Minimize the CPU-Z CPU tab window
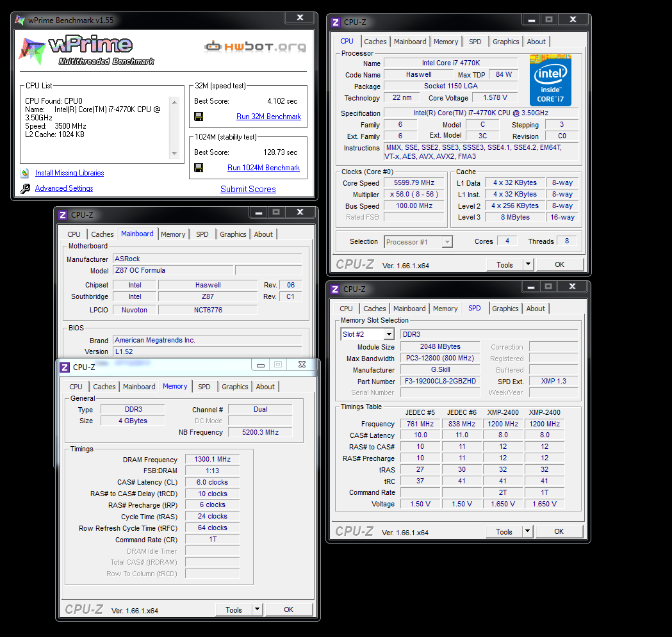 coord(532,20)
